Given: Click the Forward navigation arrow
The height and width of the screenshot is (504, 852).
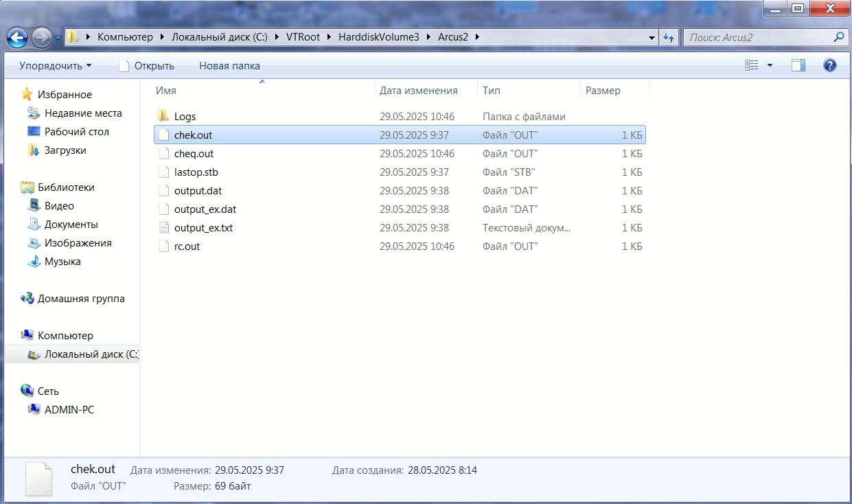Looking at the screenshot, I should pyautogui.click(x=41, y=37).
